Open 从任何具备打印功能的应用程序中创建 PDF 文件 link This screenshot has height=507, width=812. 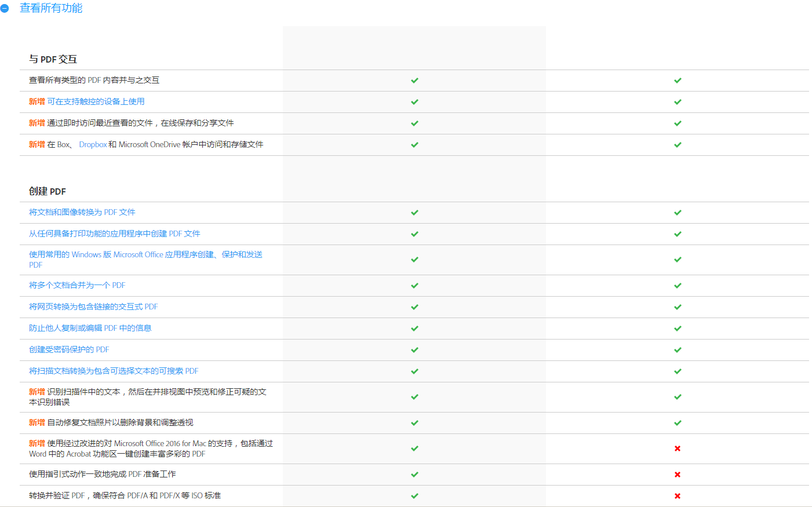point(115,234)
